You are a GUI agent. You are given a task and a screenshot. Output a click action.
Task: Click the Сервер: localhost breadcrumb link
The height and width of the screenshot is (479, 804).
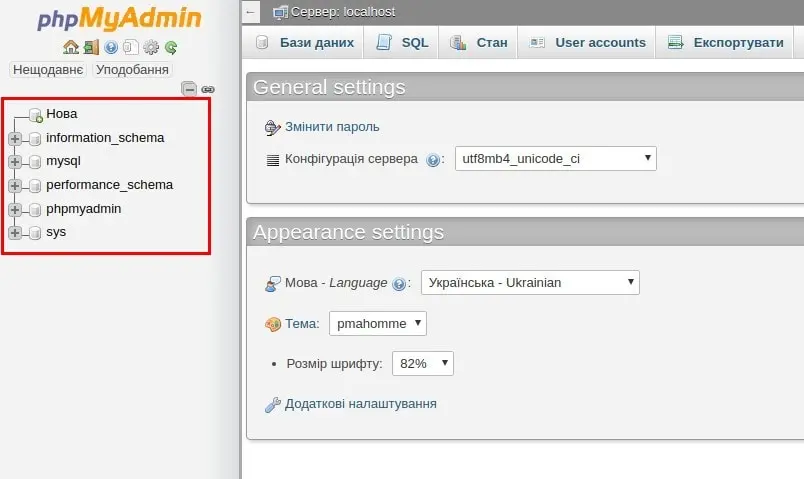(x=343, y=12)
